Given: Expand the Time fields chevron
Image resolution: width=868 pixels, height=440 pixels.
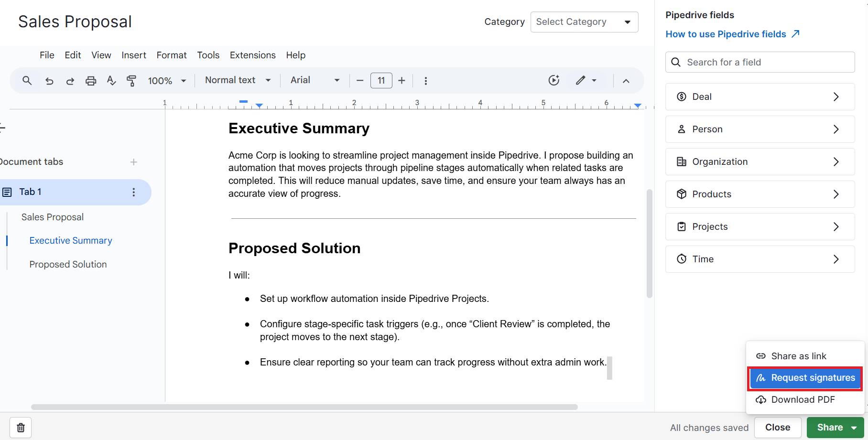Looking at the screenshot, I should [836, 259].
